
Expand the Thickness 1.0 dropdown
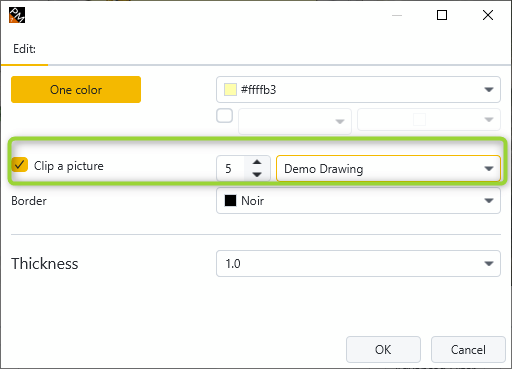tap(358, 264)
